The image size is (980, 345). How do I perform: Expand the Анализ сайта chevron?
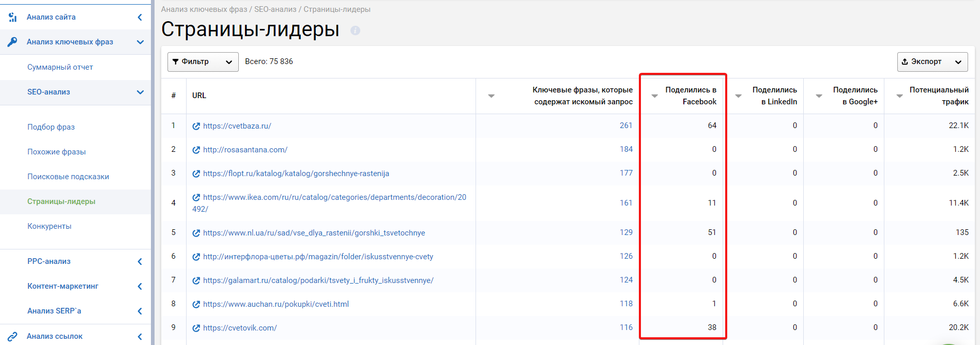pos(140,17)
